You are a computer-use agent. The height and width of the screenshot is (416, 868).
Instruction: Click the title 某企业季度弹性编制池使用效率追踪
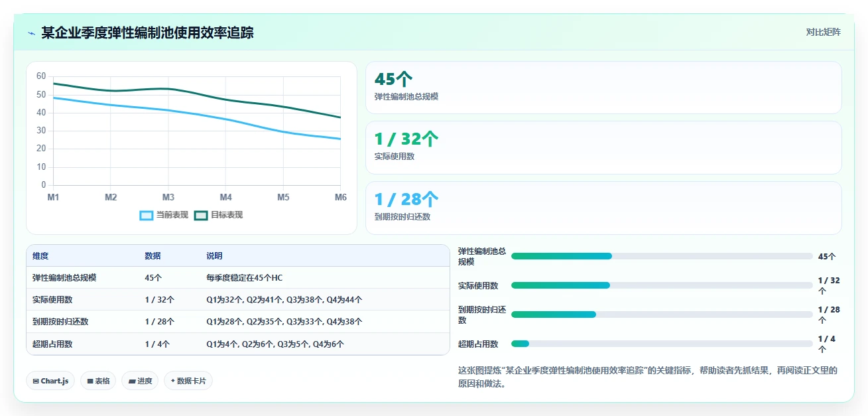[147, 33]
